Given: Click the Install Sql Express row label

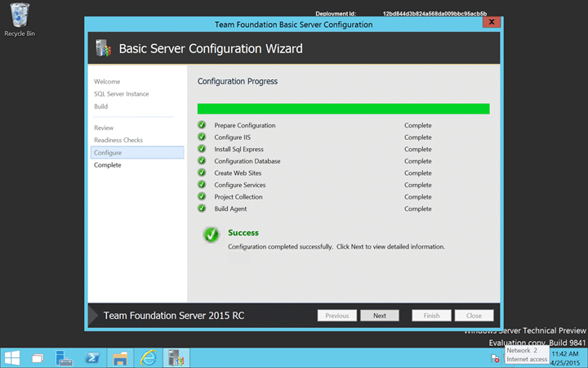Looking at the screenshot, I should [x=238, y=149].
